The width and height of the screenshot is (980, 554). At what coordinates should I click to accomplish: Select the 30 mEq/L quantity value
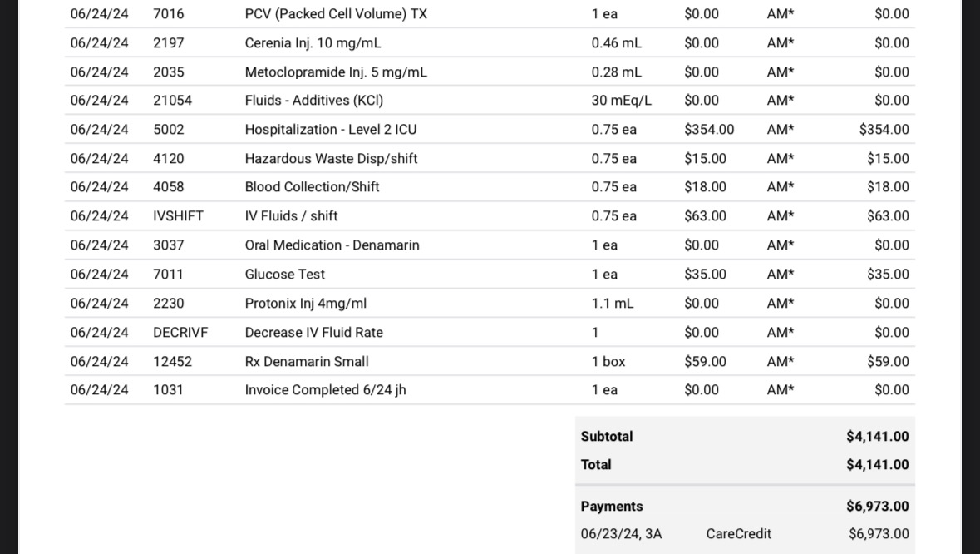(x=621, y=101)
